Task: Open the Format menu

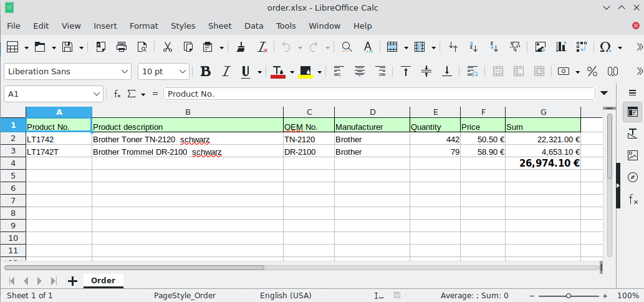Action: tap(143, 26)
